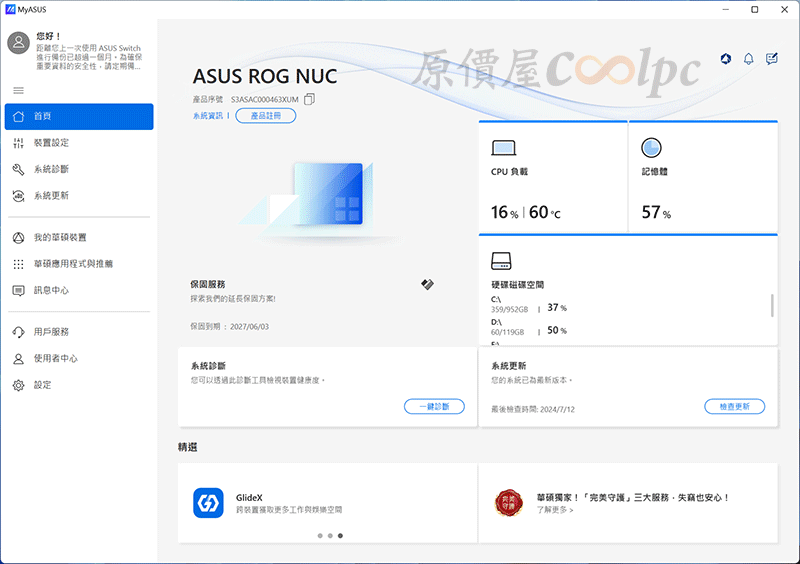Click the 檢查更新 button
The image size is (800, 564).
click(x=735, y=407)
